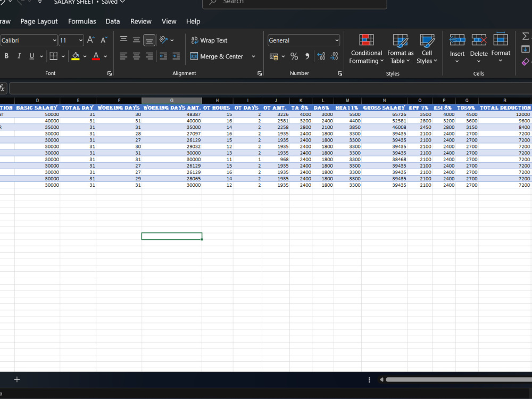
Task: Toggle Wrap Text
Action: 209,40
